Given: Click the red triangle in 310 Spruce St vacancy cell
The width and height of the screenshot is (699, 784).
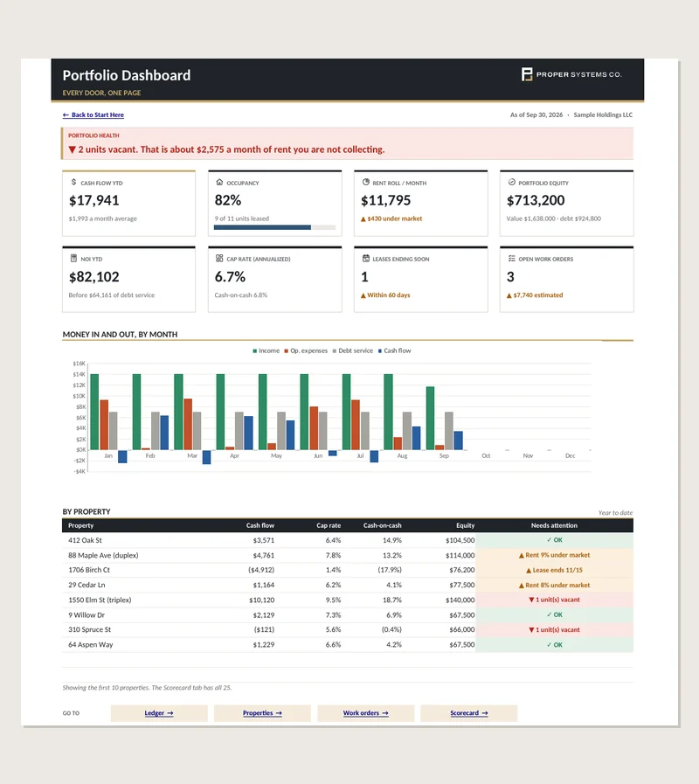Looking at the screenshot, I should point(531,630).
